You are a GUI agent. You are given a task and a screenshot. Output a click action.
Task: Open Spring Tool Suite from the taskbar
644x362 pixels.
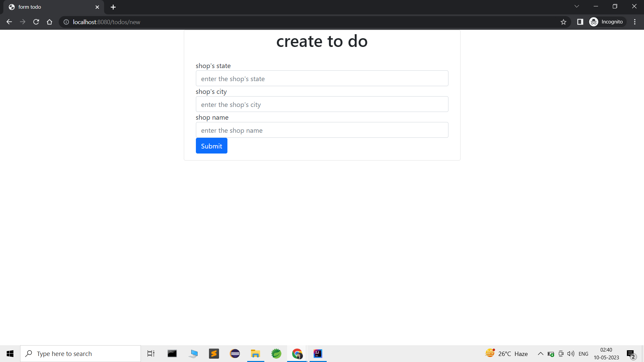[x=276, y=353]
